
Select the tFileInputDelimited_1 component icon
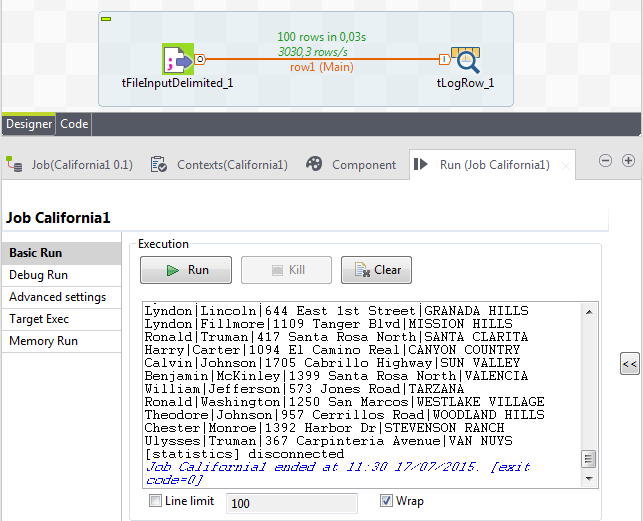(178, 59)
